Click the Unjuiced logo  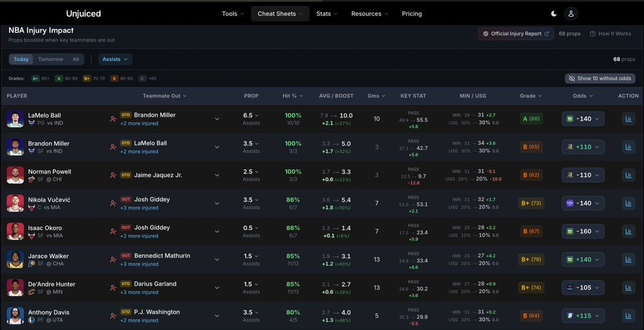[83, 14]
